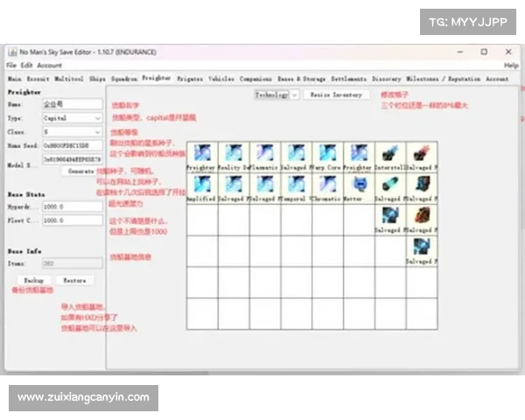Click the Plasmatic technology slot icon
The width and height of the screenshot is (525, 420).
coord(265,153)
